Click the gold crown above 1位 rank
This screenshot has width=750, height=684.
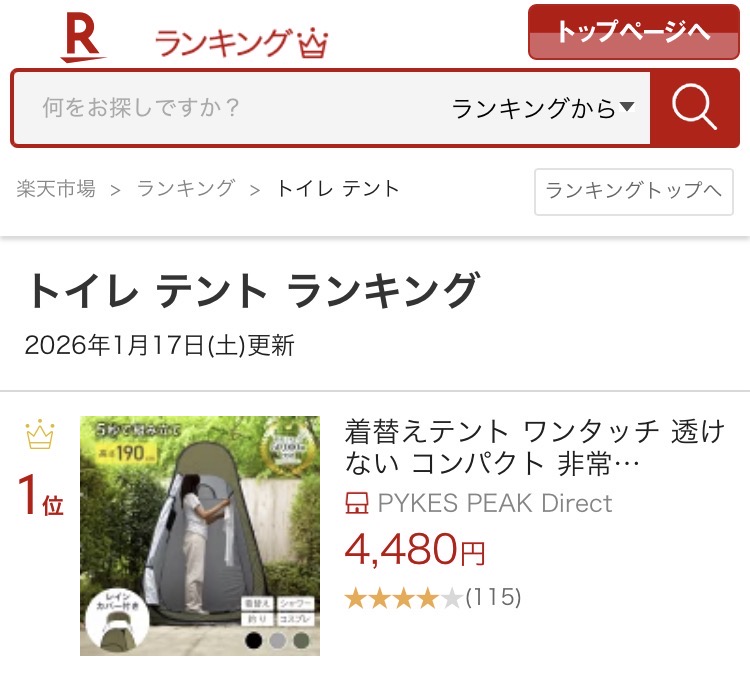tap(40, 434)
